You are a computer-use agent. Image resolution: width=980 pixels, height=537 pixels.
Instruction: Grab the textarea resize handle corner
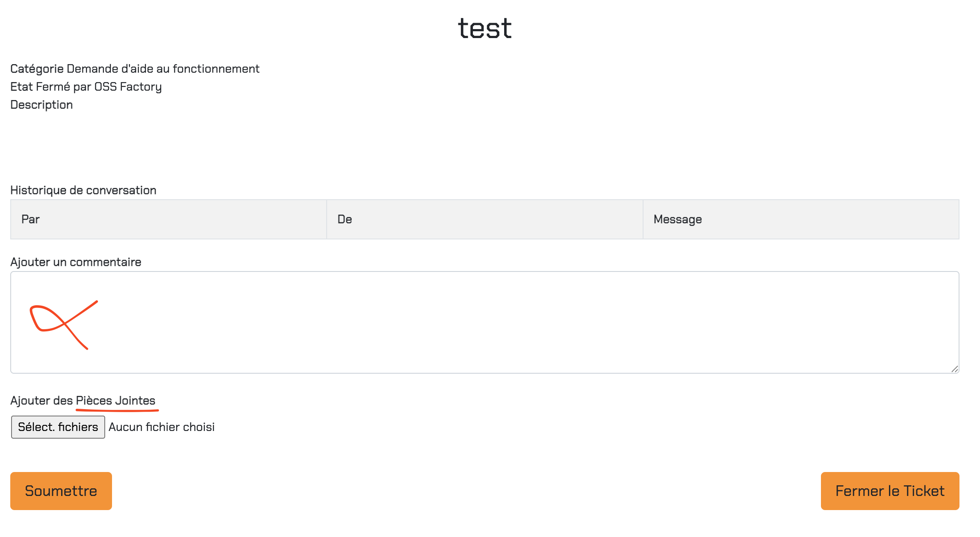click(955, 369)
